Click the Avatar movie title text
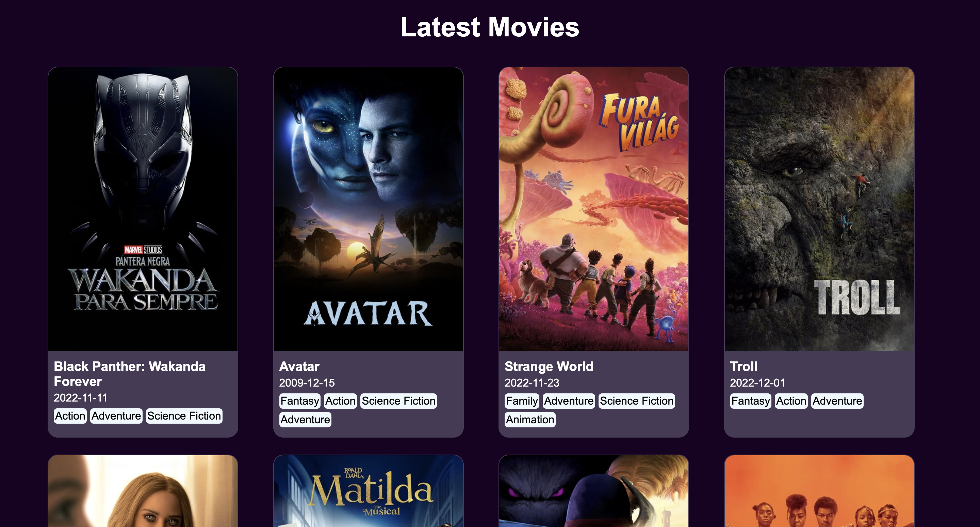980x527 pixels. click(x=299, y=366)
